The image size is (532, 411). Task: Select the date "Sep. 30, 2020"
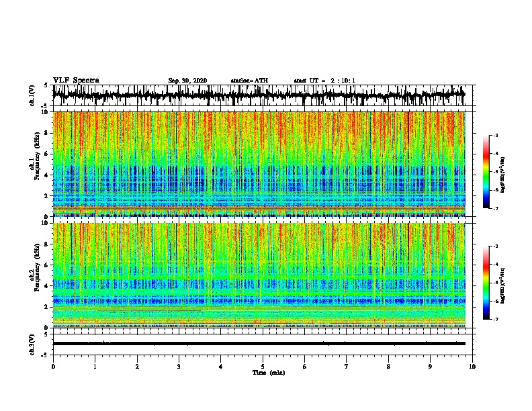pyautogui.click(x=187, y=81)
